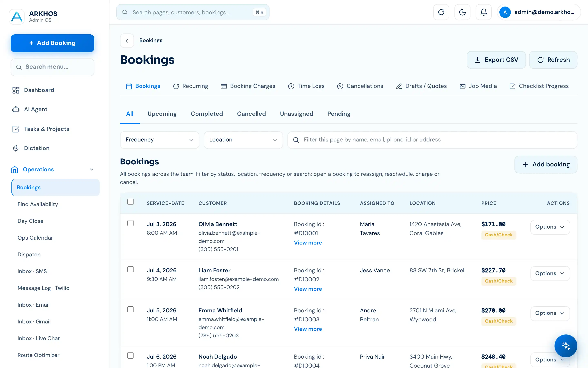The width and height of the screenshot is (588, 368).
Task: Focus the Search menu input field
Action: (x=52, y=67)
